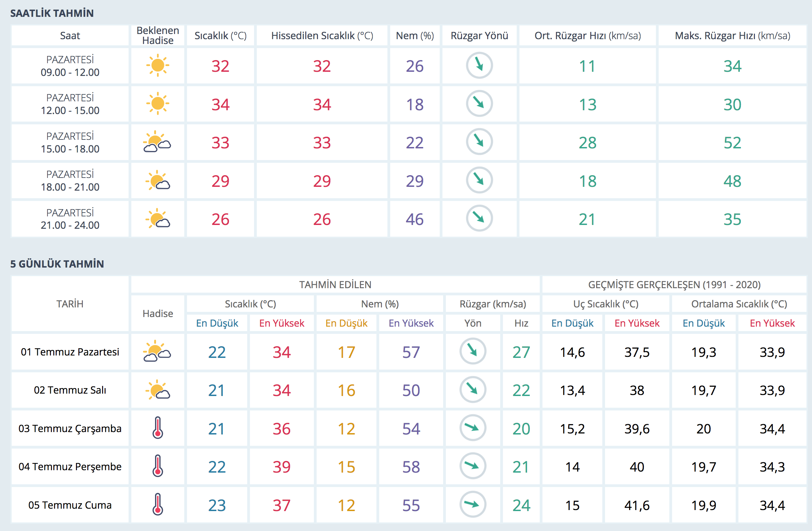Click thermometer icon for 03 Temmuz Çarşamba

tap(158, 428)
